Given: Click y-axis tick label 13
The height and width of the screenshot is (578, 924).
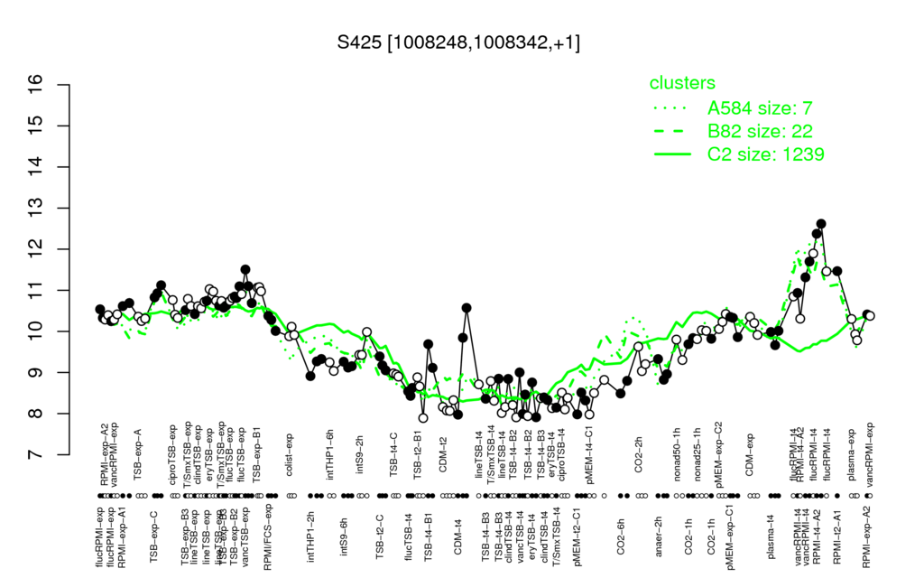Looking at the screenshot, I should click(36, 209).
